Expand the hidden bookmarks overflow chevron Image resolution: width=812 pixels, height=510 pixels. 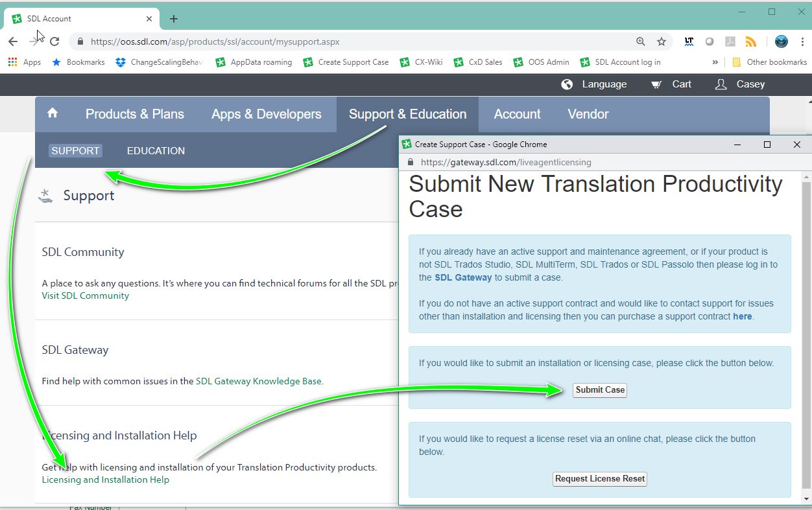(x=715, y=62)
